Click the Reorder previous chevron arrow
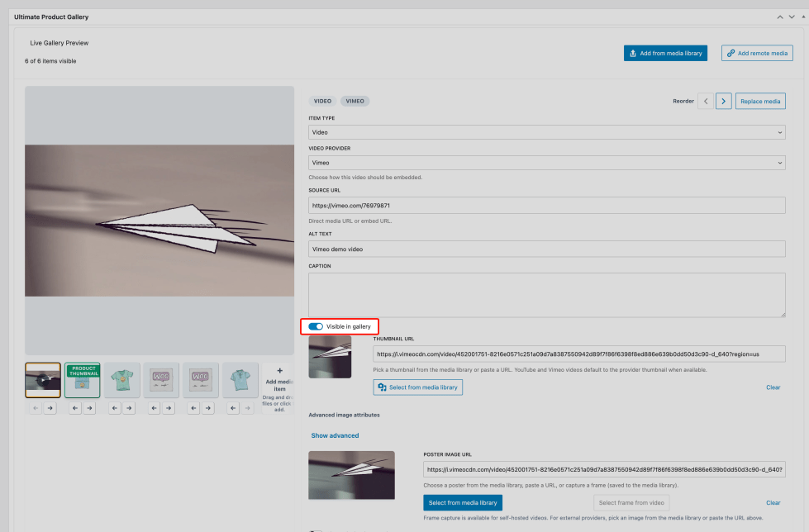The height and width of the screenshot is (532, 809). [x=705, y=101]
